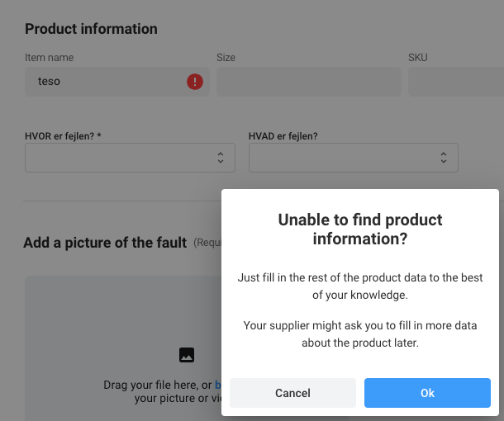Select the SKU input field

[x=456, y=82]
